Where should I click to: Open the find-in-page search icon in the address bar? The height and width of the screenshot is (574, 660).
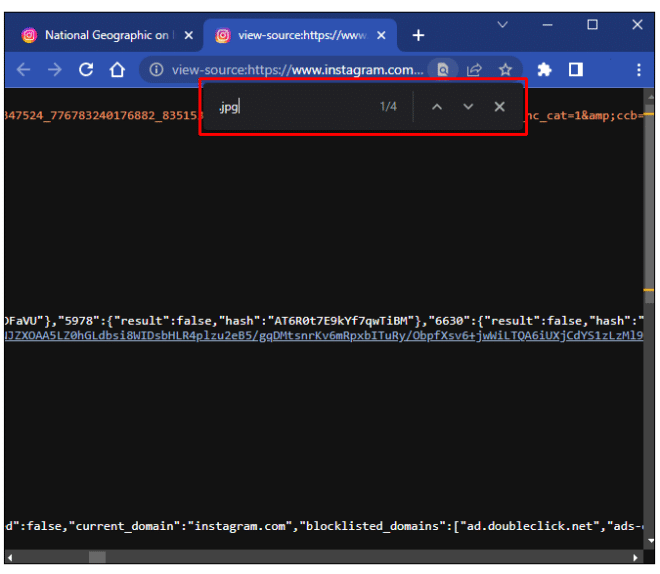[443, 69]
